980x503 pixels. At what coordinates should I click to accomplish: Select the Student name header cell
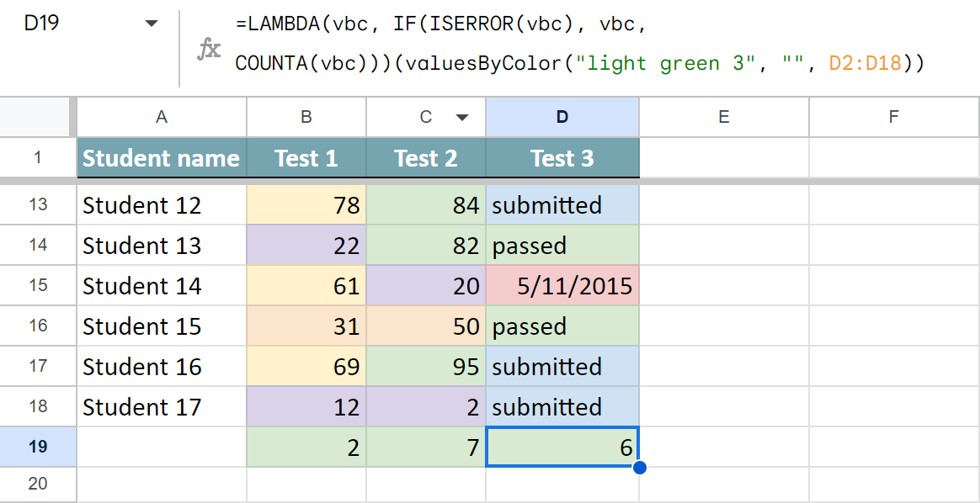pyautogui.click(x=161, y=157)
